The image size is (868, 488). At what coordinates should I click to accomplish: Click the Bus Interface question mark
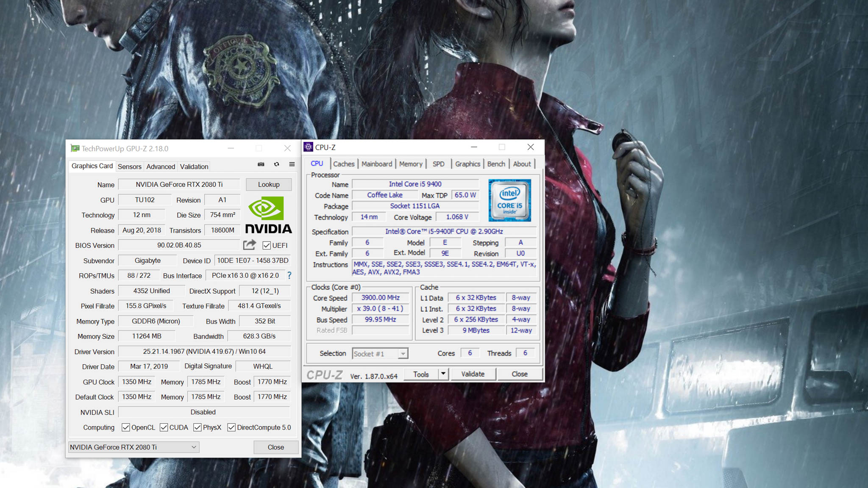pos(289,275)
